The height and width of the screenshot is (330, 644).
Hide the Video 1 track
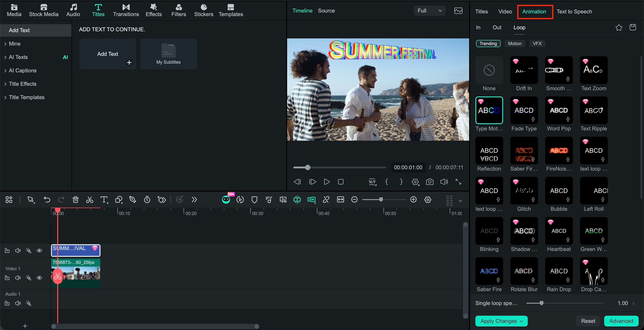(x=39, y=278)
